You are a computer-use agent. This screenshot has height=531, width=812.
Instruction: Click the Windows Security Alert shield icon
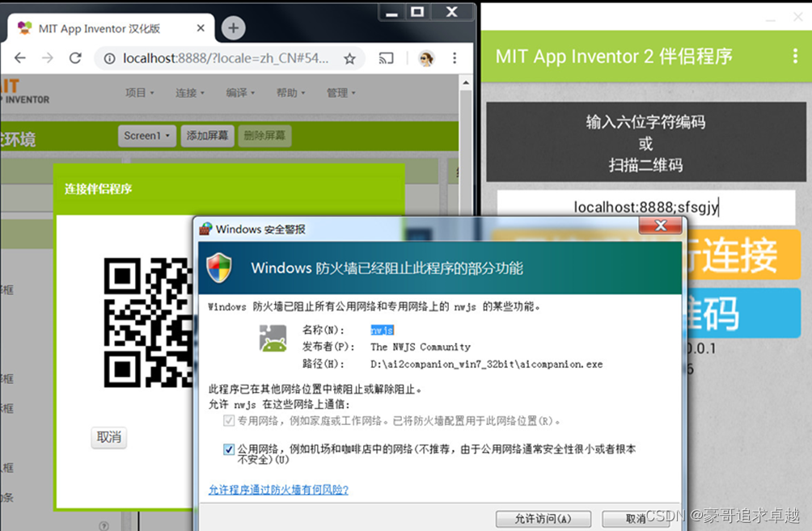pos(219,268)
